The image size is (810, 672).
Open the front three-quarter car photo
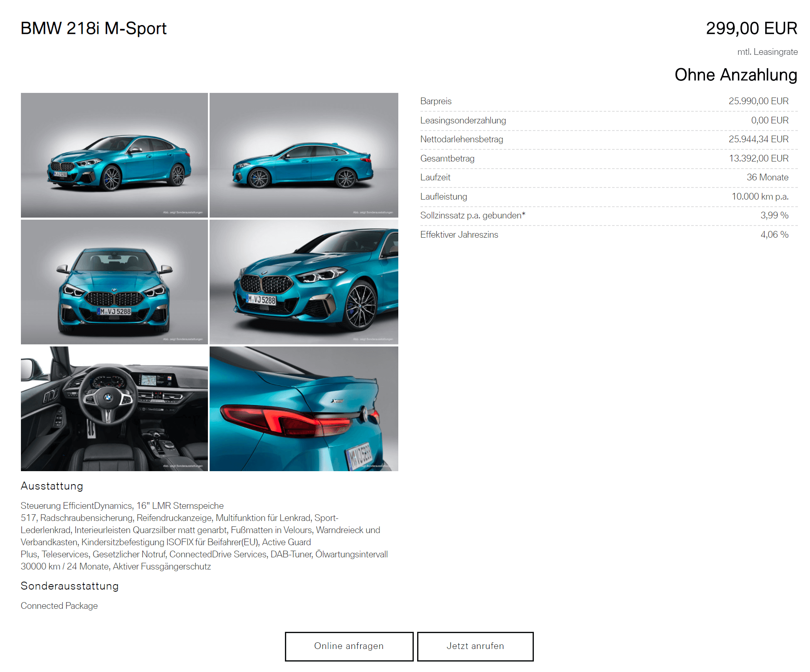[114, 155]
